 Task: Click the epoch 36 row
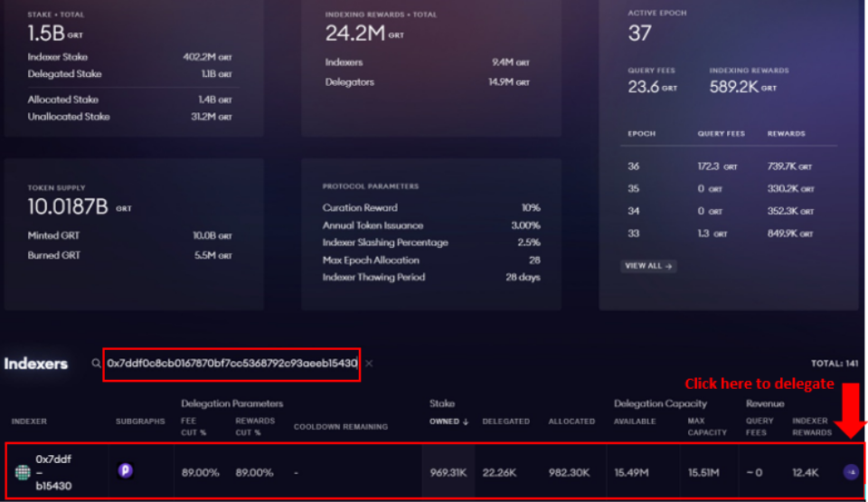click(x=729, y=166)
